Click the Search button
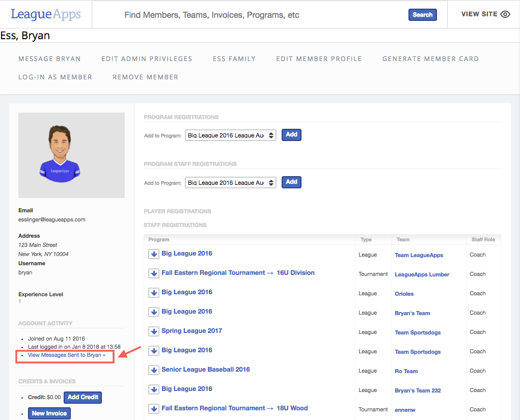 [423, 15]
